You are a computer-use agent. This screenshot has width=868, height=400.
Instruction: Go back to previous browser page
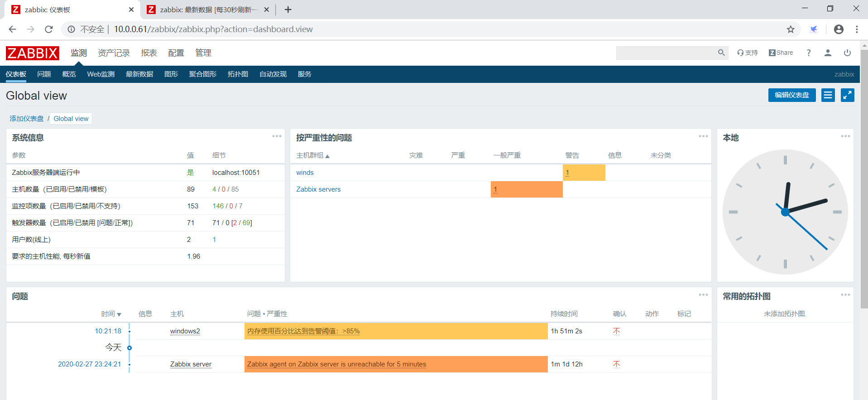point(12,29)
